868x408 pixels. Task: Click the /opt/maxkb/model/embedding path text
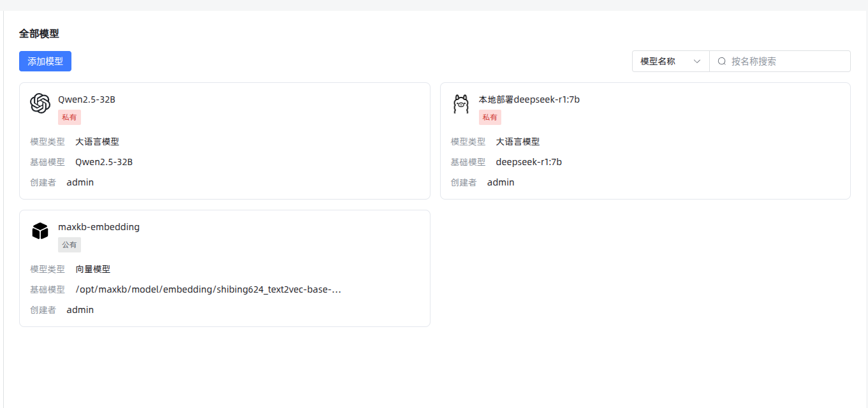click(x=209, y=289)
